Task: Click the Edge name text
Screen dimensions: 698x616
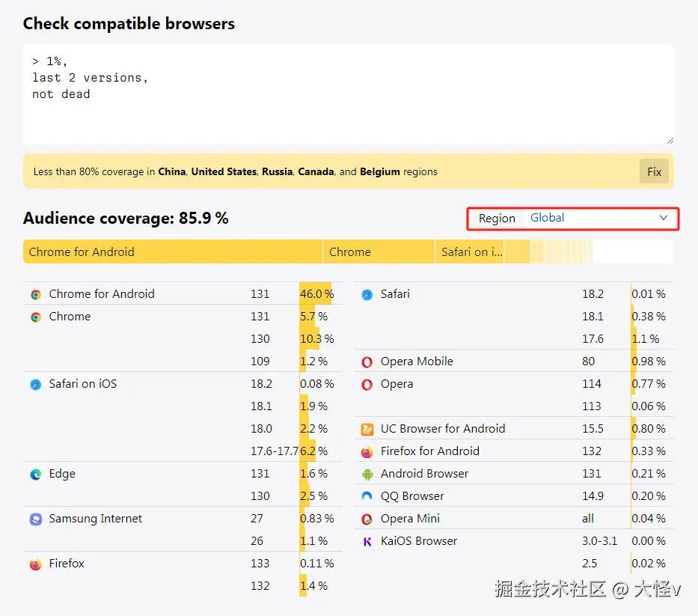Action: (x=62, y=474)
